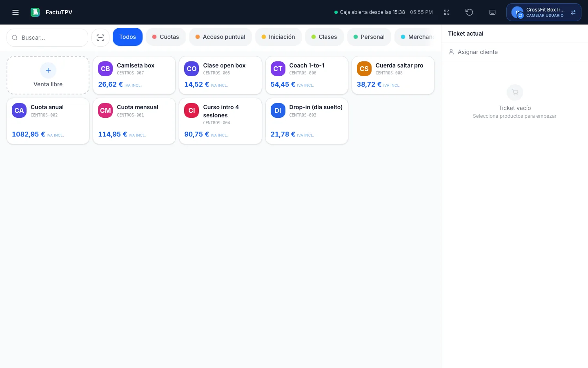Click the refresh history icon
Viewport: 588px width, 368px height.
(469, 12)
